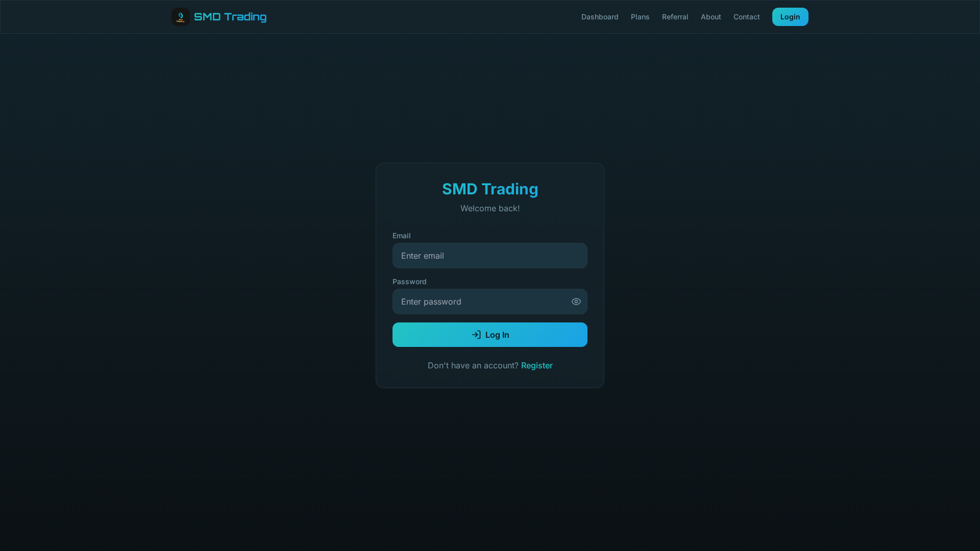Click the Email field label

(x=402, y=235)
